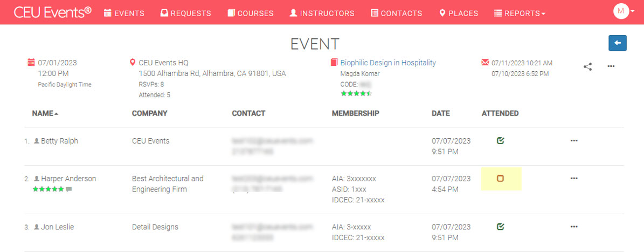Click the person icon beside Harper Anderson

[37, 179]
